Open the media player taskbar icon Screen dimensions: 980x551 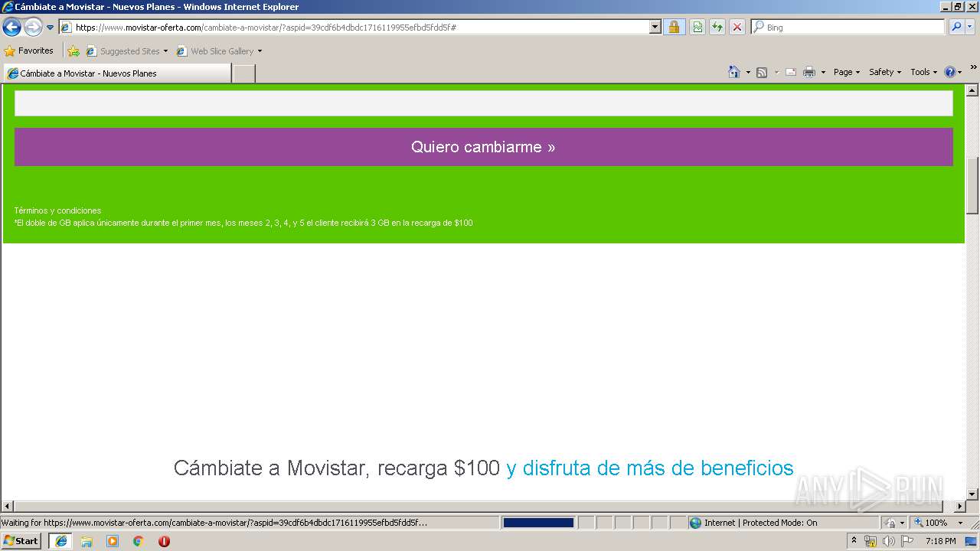(113, 541)
